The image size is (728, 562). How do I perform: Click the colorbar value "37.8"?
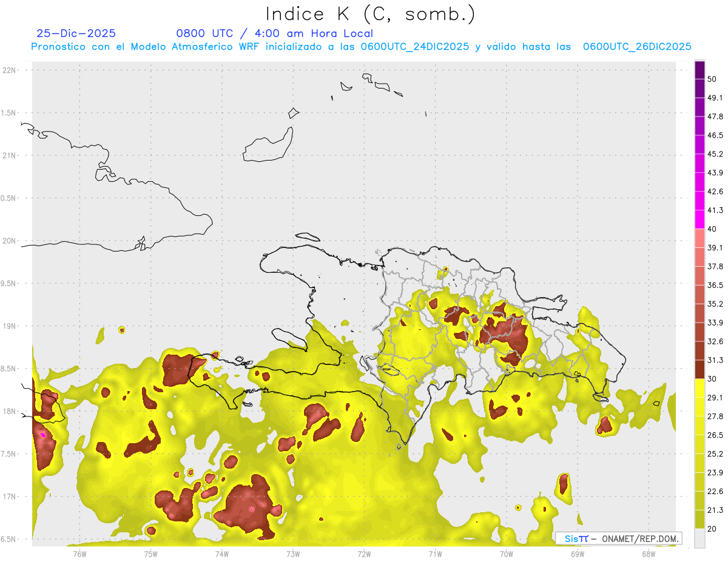[x=715, y=266]
